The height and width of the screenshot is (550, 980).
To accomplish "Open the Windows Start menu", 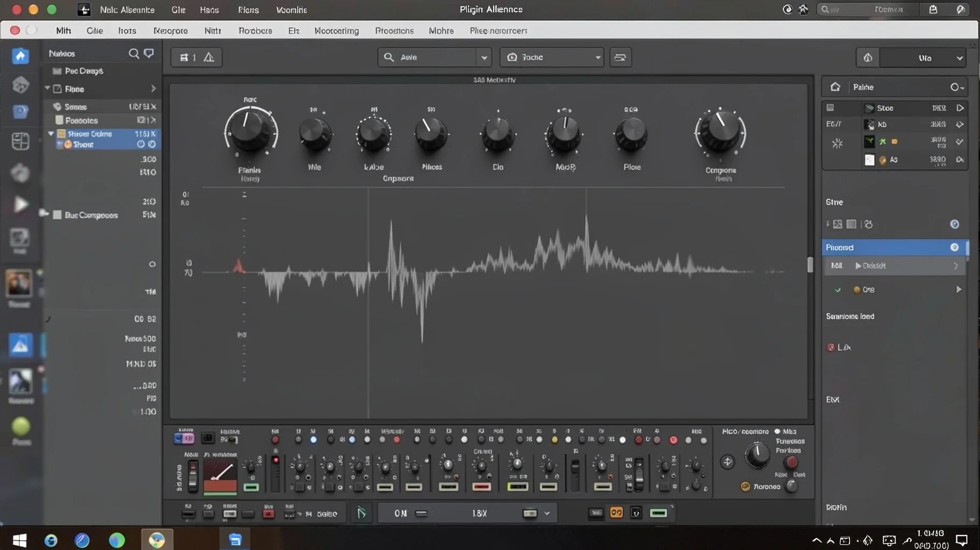I will point(20,540).
